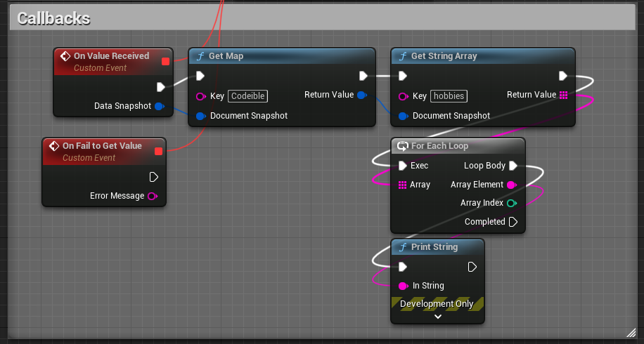The width and height of the screenshot is (644, 344).
Task: Click the Data Snapshot output pin
Action: (x=160, y=106)
